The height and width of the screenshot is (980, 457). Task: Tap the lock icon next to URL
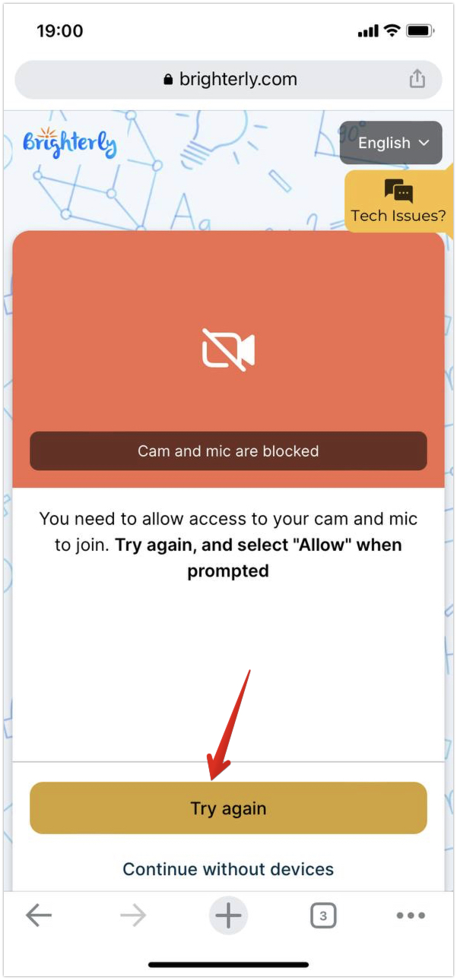[169, 80]
